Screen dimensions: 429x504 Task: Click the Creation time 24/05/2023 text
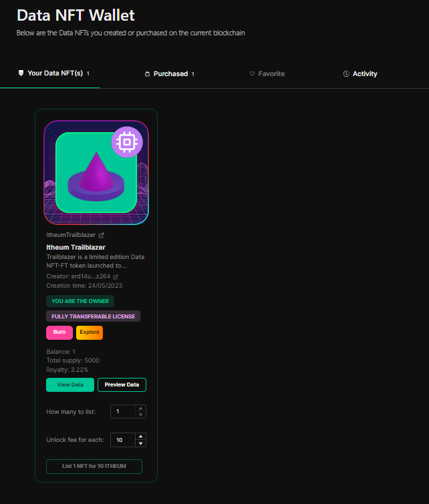tap(84, 286)
